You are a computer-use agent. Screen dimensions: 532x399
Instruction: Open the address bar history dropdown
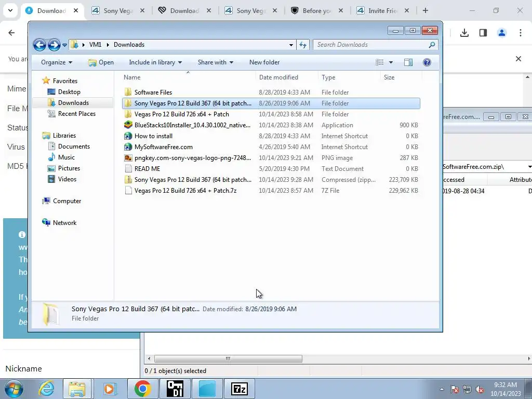point(291,45)
